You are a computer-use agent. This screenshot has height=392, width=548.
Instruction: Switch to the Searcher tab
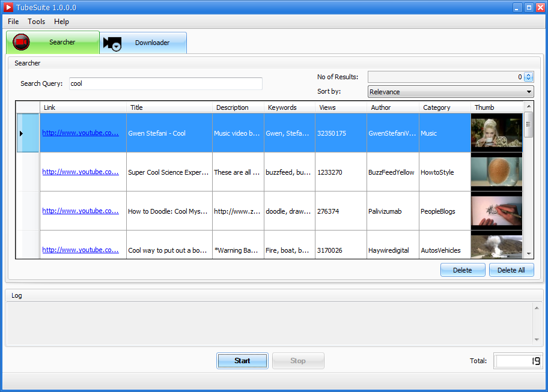pyautogui.click(x=53, y=42)
